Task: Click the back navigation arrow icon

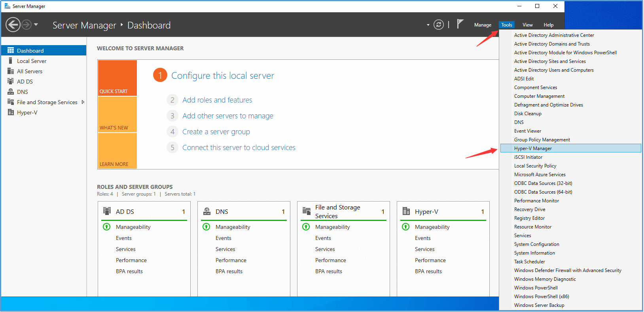Action: (x=13, y=25)
